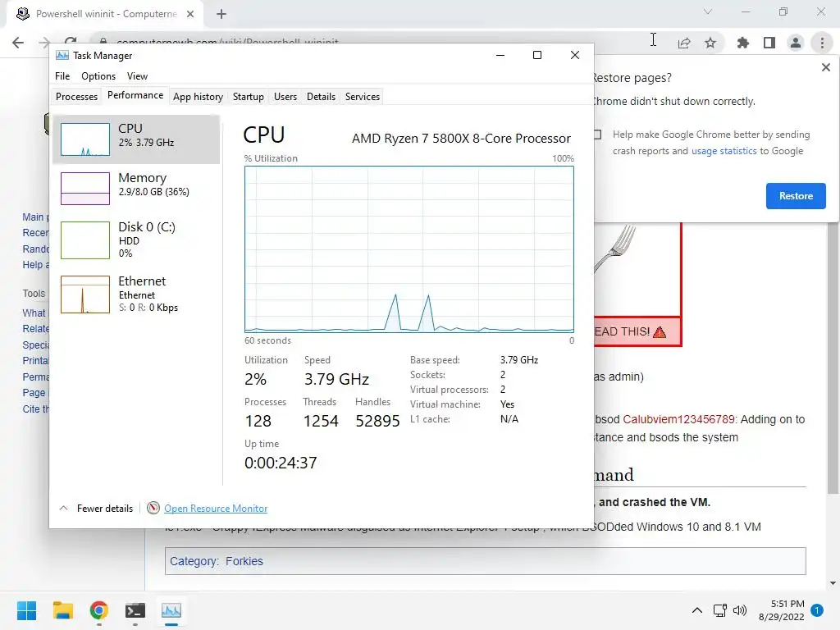
Task: Click the Task Manager taskbar icon
Action: coord(171,610)
